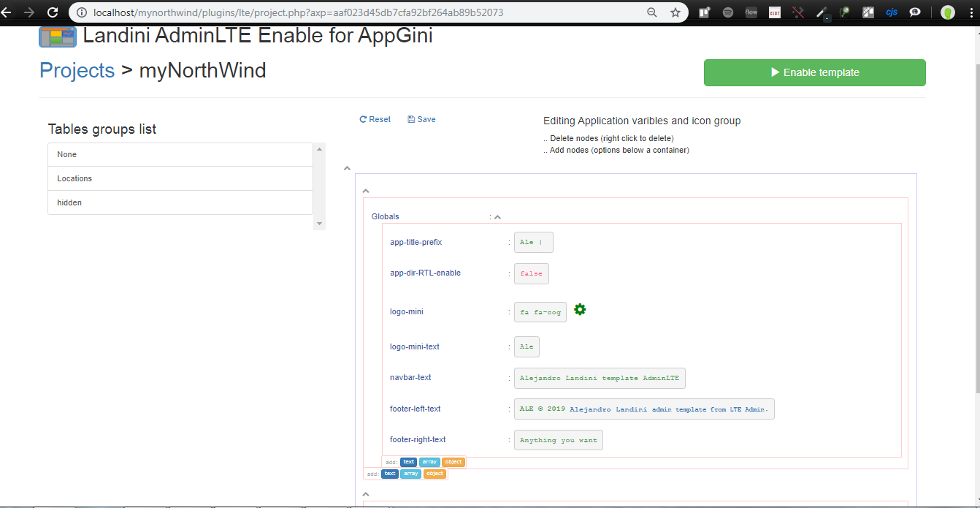Open the Chrome three-dot menu
Screen dimensions: 980x508
click(971, 12)
